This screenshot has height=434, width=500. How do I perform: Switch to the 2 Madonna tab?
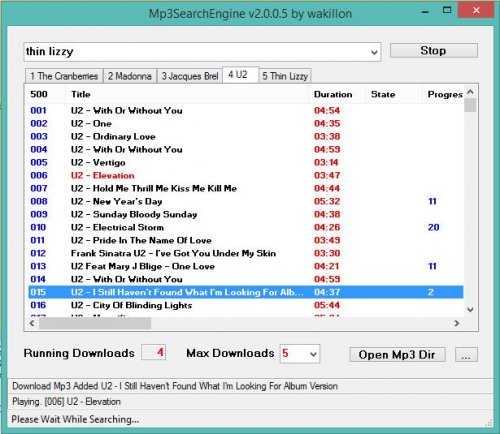tap(129, 76)
